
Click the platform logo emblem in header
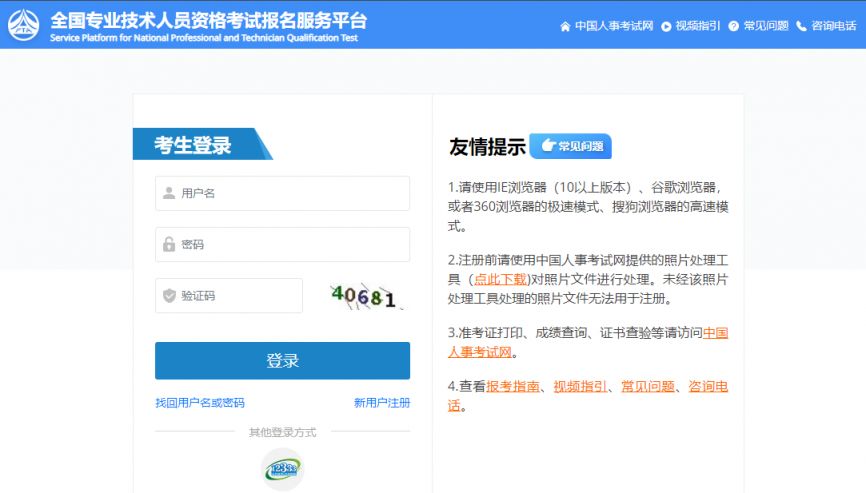[23, 25]
